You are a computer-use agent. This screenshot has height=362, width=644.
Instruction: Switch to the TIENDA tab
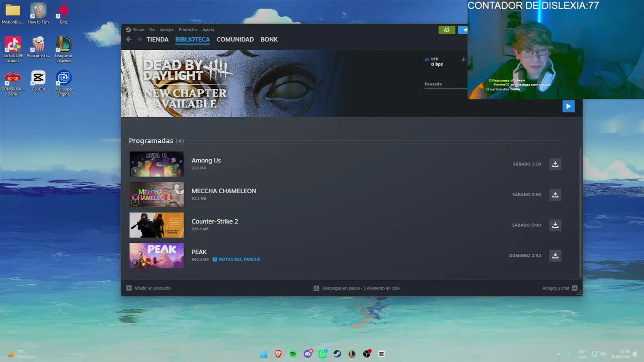[157, 39]
